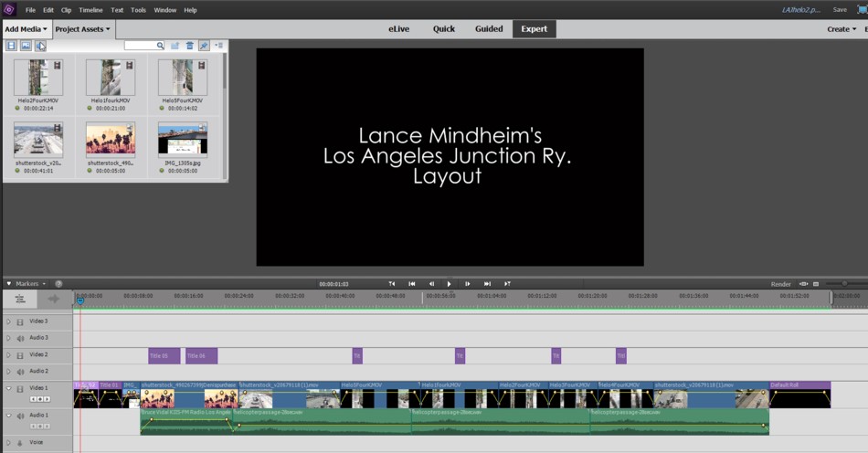Expand the Video 2 track

(x=8, y=355)
